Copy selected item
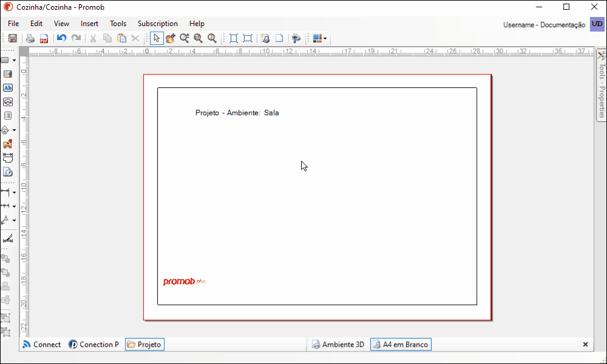 (x=107, y=38)
